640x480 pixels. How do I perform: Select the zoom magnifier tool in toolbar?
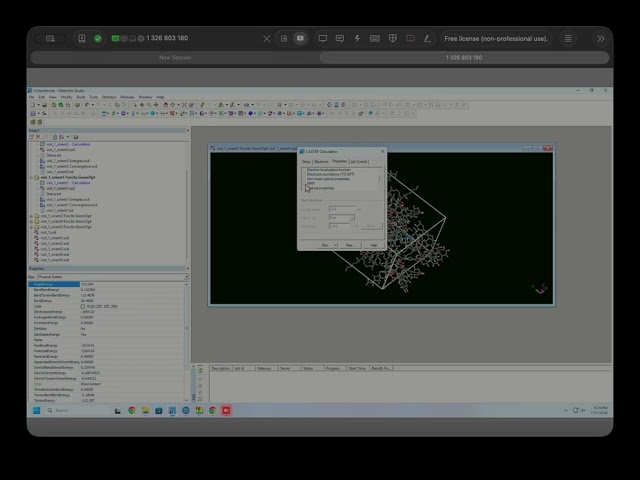(149, 105)
